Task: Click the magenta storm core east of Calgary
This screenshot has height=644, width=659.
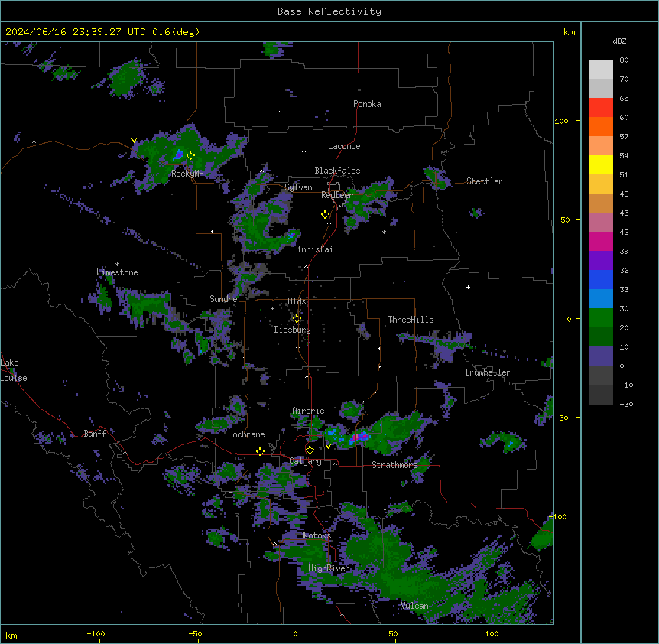Action: coord(356,437)
